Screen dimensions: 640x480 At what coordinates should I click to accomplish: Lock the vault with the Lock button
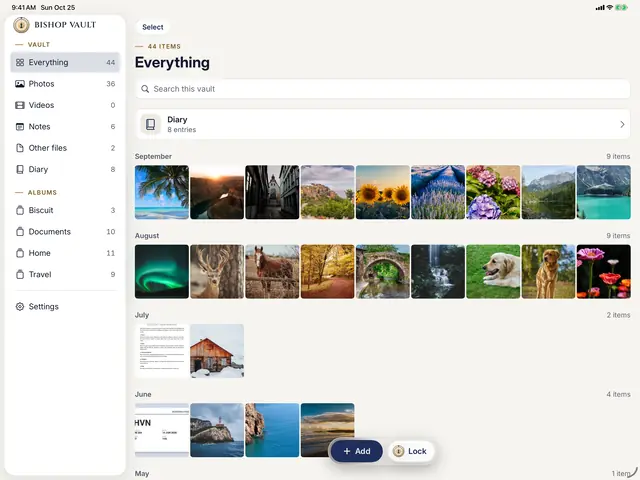pyautogui.click(x=410, y=451)
